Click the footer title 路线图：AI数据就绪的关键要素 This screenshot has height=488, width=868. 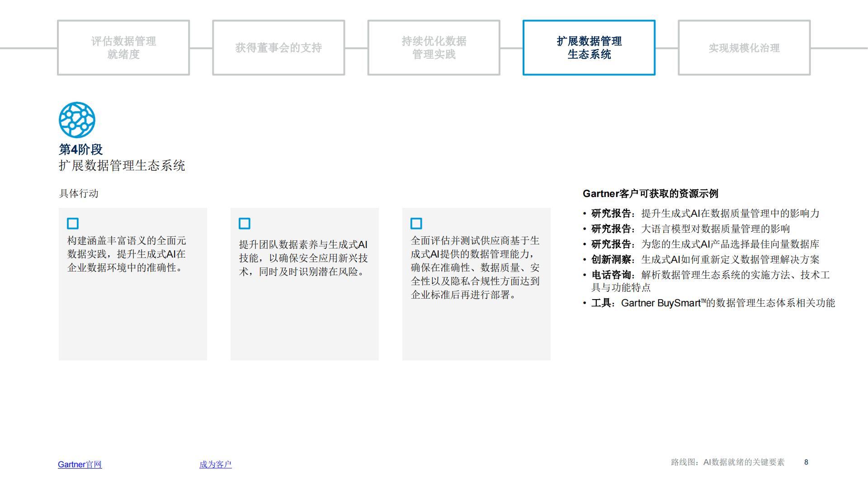point(728,462)
